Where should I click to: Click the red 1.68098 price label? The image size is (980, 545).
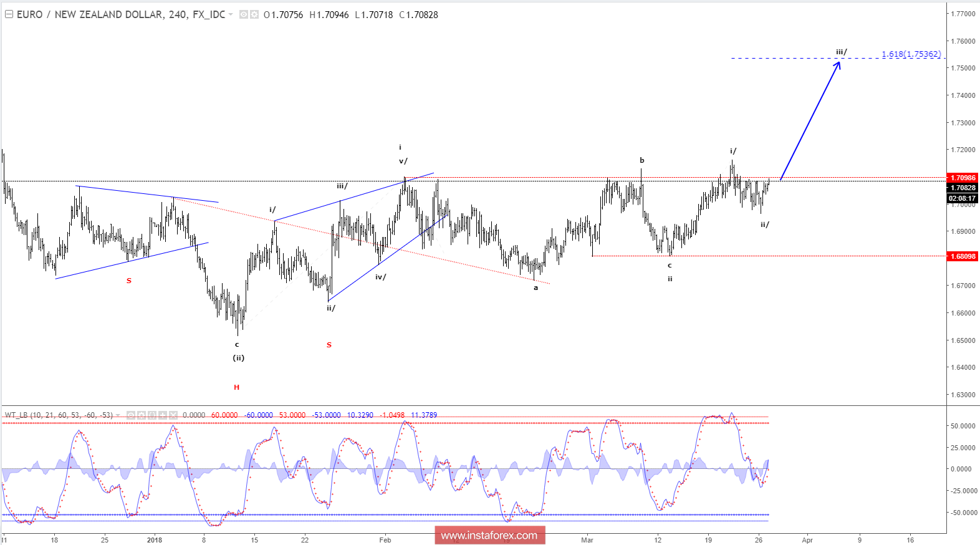click(963, 256)
